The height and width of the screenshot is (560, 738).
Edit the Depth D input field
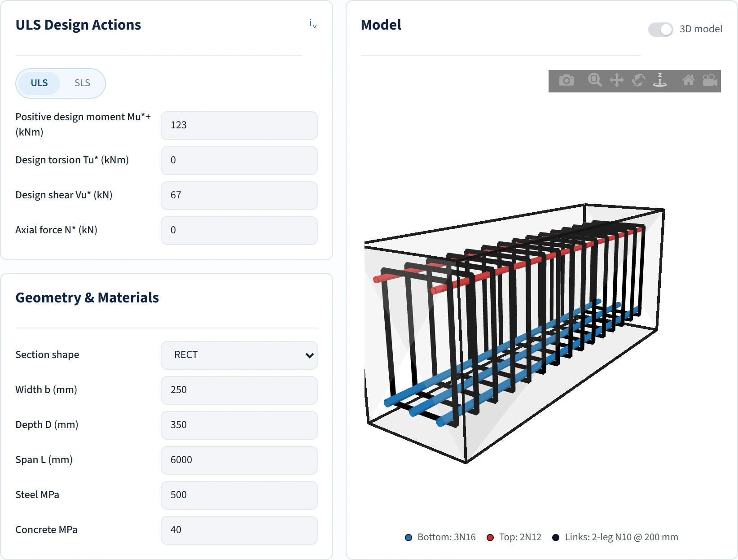(239, 425)
